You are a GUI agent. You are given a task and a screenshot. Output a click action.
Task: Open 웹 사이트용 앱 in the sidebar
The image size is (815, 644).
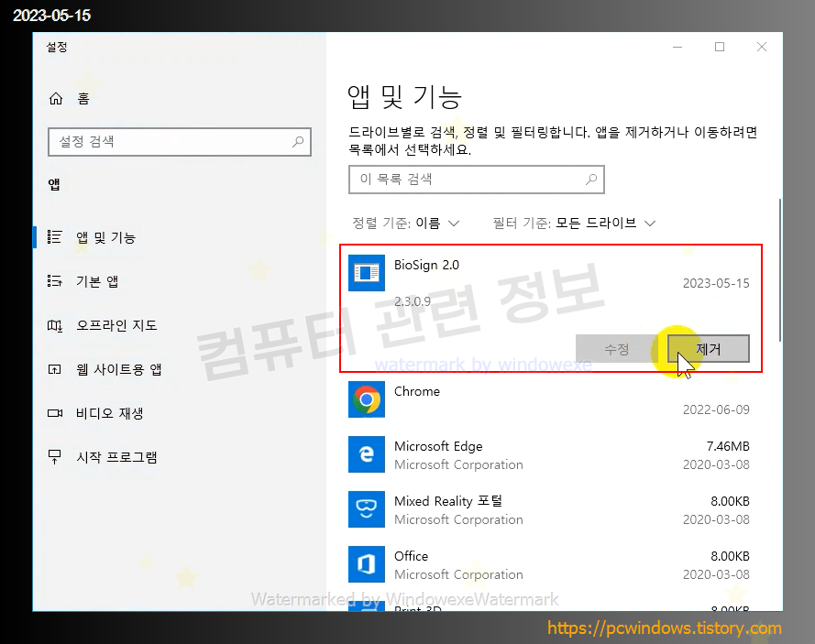pos(119,369)
